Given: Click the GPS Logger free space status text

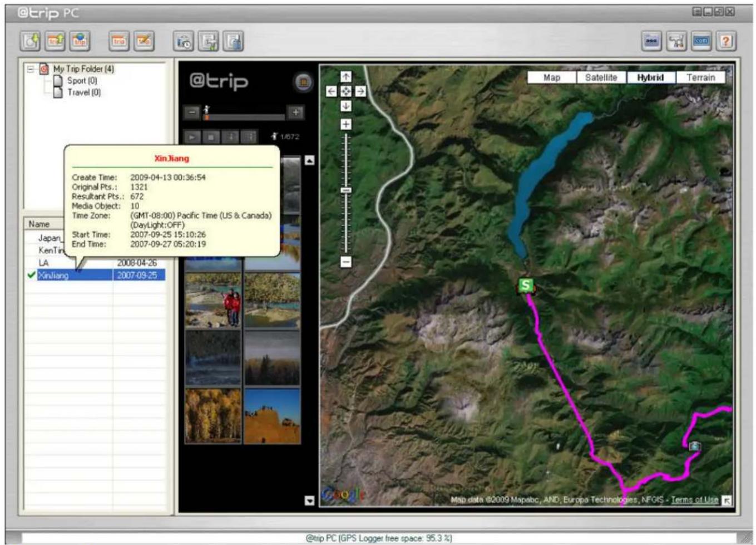Looking at the screenshot, I should click(379, 538).
